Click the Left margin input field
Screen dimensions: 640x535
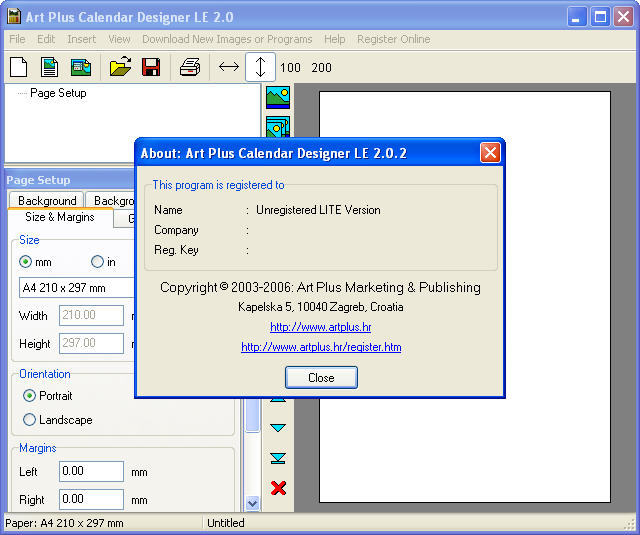click(91, 471)
